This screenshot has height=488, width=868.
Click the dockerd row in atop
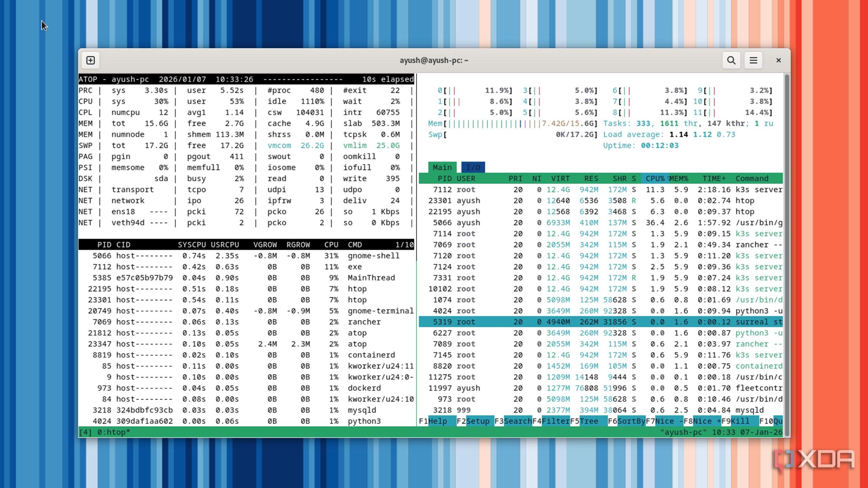246,388
